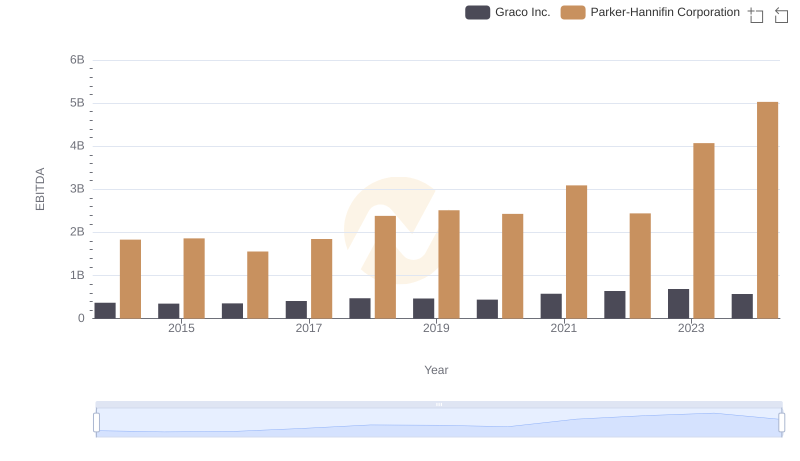This screenshot has width=800, height=461.
Task: Select Graco Inc. bar for 2015
Action: [168, 311]
